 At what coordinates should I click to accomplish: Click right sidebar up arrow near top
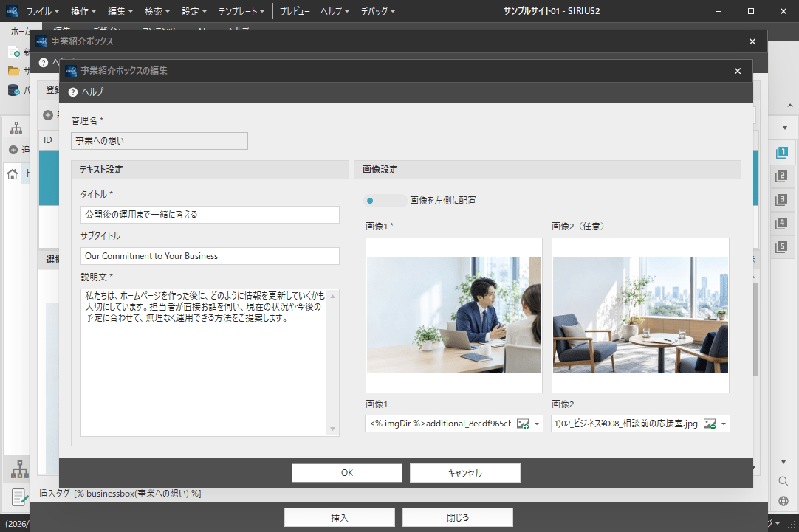pyautogui.click(x=790, y=106)
